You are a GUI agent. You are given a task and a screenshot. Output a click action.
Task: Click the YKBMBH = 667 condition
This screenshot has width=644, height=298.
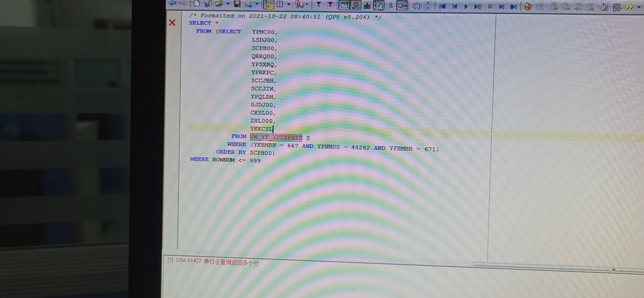tap(275, 145)
